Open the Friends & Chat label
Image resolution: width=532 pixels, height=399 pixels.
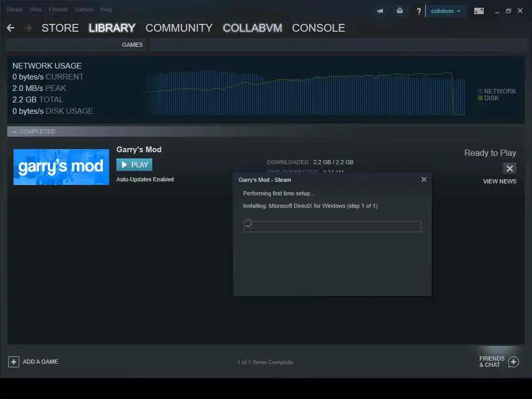pyautogui.click(x=491, y=362)
